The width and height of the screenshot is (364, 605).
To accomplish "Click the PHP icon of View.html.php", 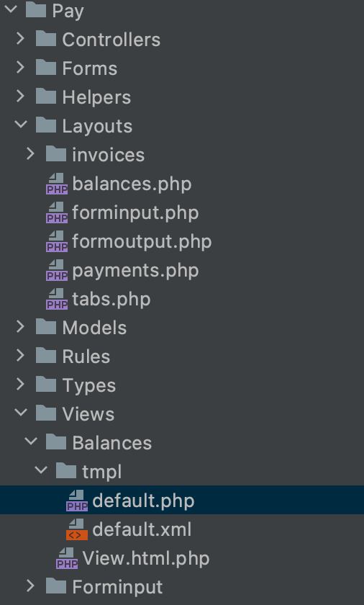I will click(x=67, y=558).
